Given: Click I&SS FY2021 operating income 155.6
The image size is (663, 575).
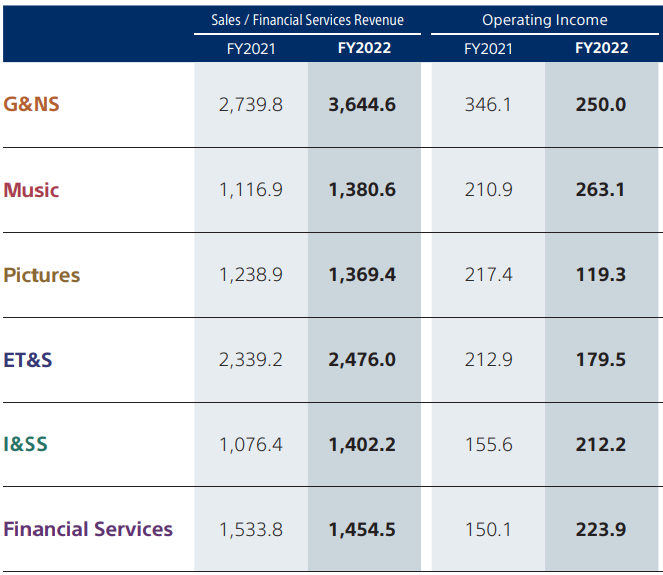Looking at the screenshot, I should pos(488,444).
